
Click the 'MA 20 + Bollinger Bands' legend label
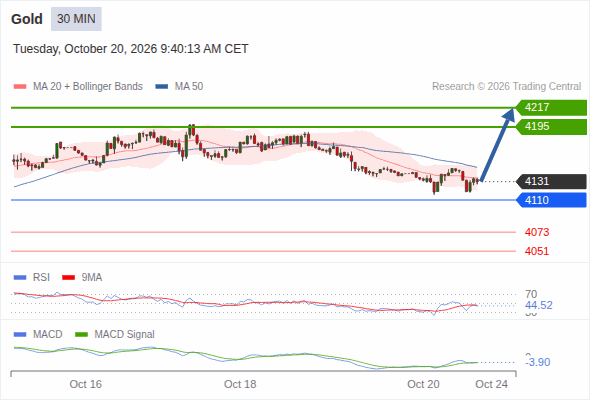pyautogui.click(x=88, y=87)
